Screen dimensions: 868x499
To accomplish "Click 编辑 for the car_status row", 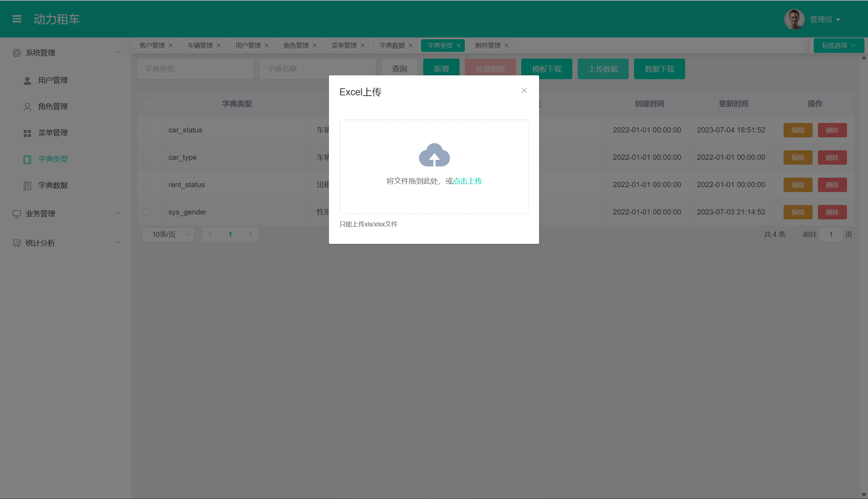I will point(798,130).
